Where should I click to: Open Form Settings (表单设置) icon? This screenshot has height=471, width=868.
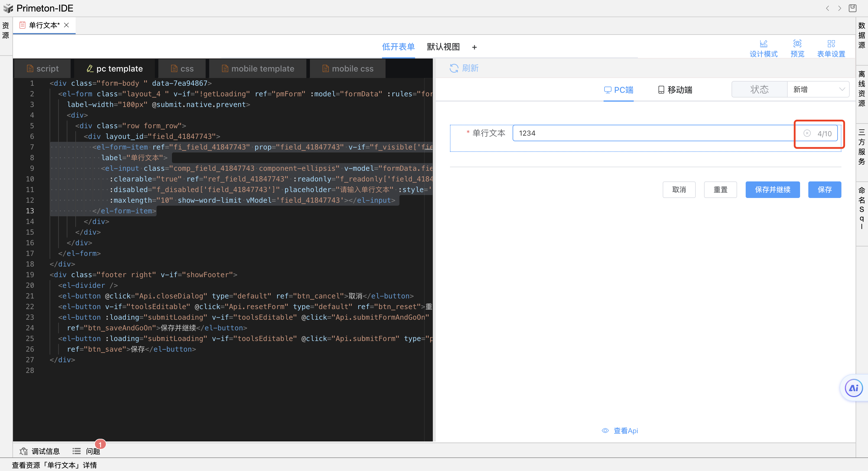831,44
